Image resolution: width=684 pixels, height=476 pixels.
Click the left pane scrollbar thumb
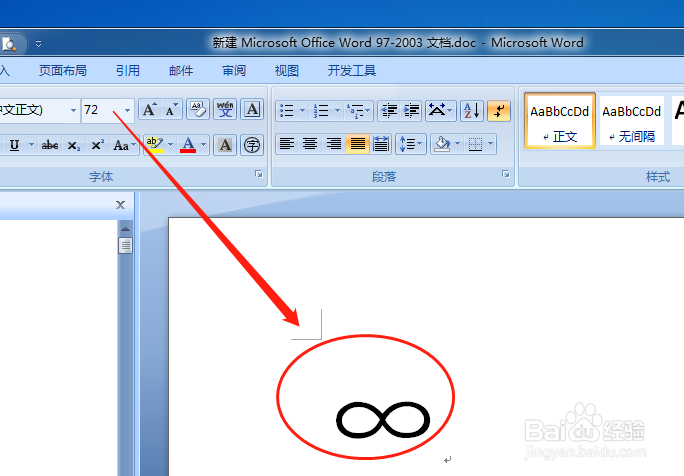(126, 246)
